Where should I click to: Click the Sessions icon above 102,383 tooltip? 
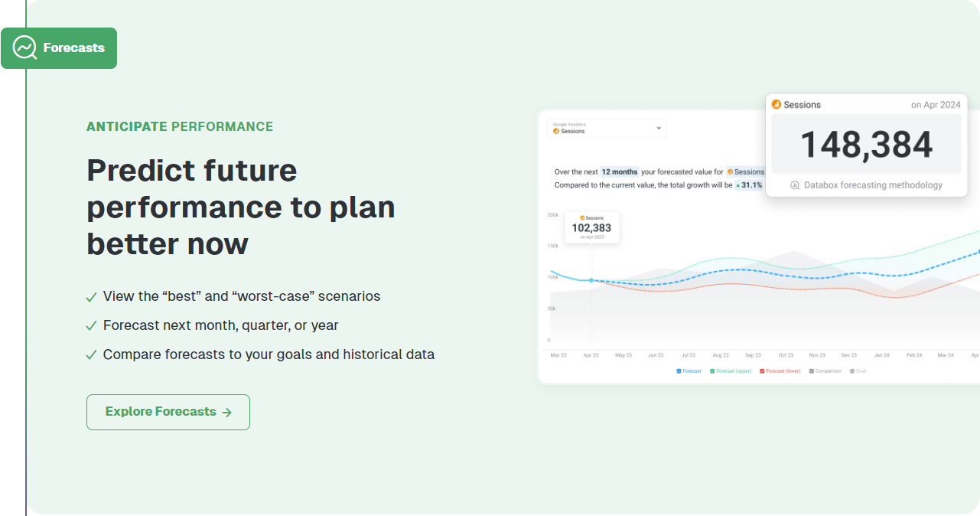(x=582, y=218)
